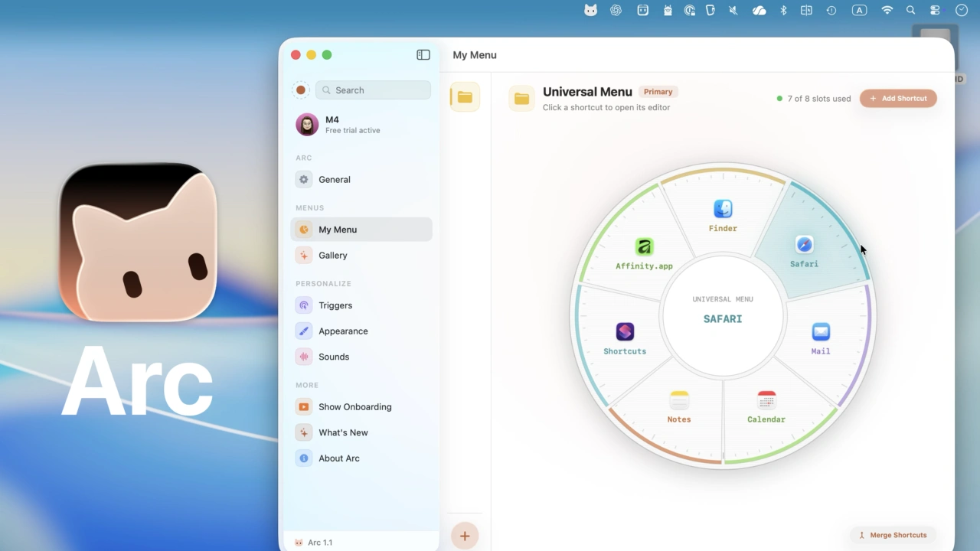The width and height of the screenshot is (980, 551).
Task: Open Spotlight search in menu bar
Action: pos(910,10)
